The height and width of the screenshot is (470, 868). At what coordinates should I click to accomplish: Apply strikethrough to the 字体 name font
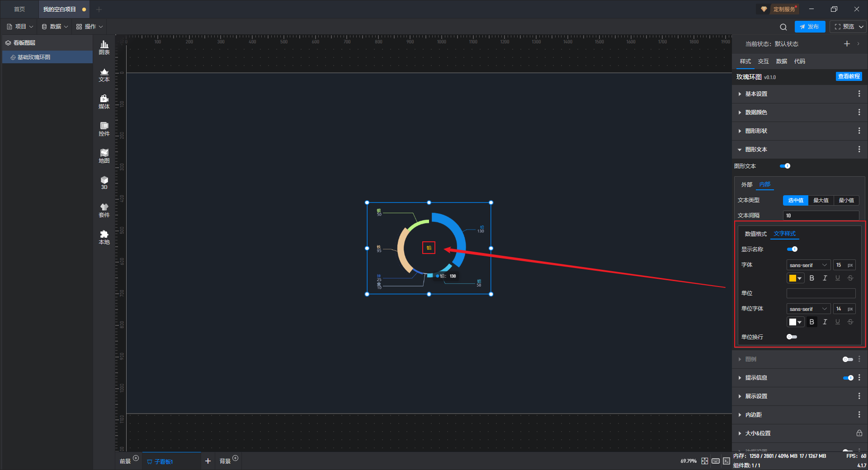tap(850, 278)
